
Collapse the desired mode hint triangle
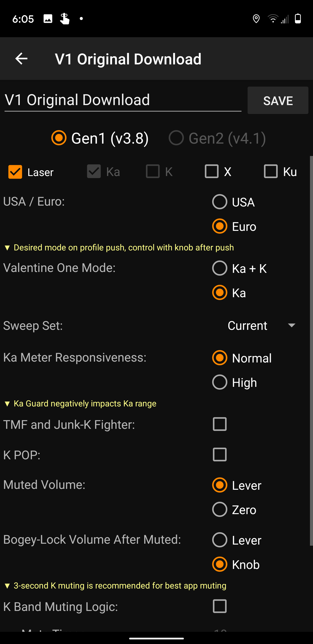(7, 248)
